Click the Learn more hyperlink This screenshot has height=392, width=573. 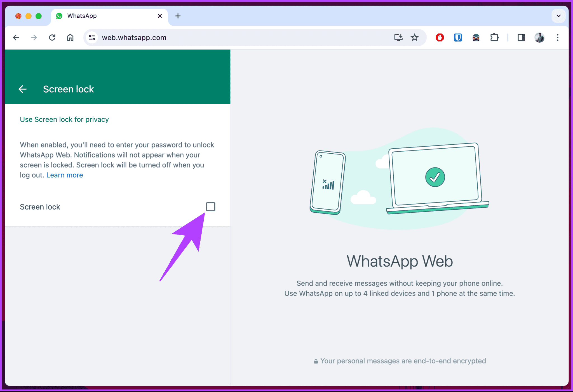(x=65, y=175)
